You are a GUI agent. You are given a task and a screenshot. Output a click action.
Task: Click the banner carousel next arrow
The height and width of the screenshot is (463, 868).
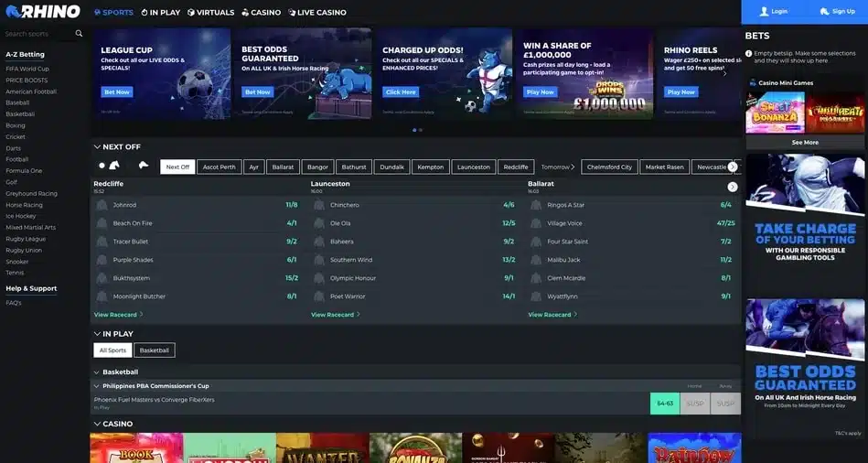[x=724, y=73]
